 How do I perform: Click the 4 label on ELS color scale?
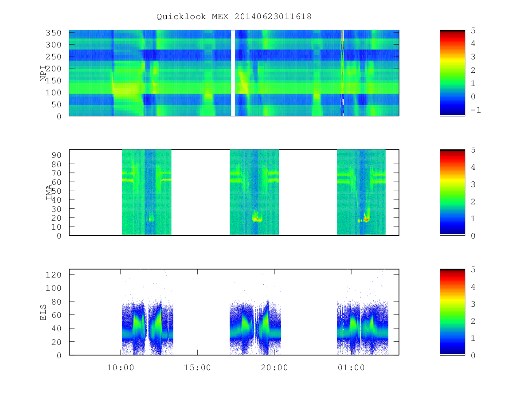[473, 286]
